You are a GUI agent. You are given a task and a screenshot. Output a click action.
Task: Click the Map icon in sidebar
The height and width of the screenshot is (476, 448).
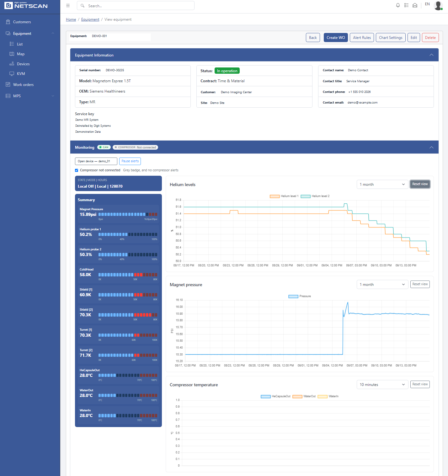coord(12,54)
